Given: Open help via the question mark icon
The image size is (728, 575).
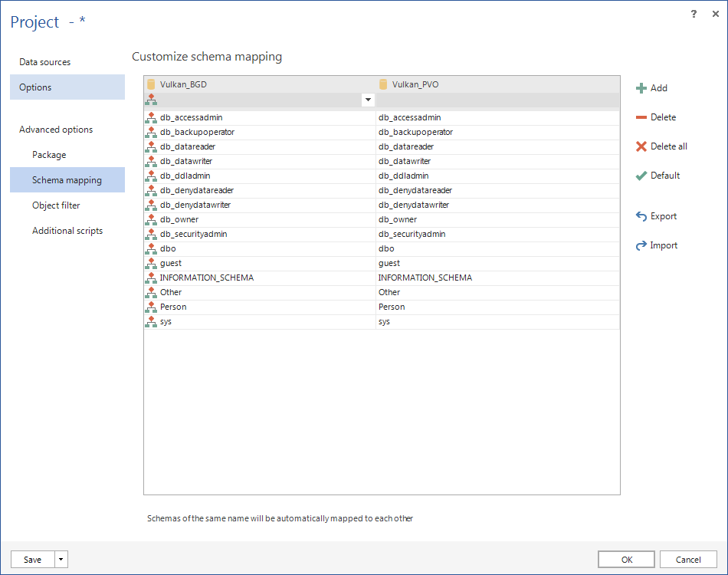Looking at the screenshot, I should (x=694, y=14).
